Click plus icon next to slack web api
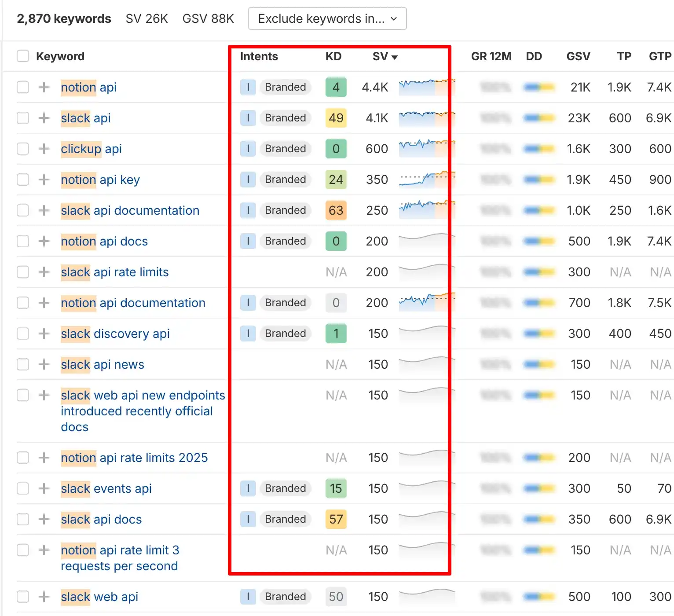The height and width of the screenshot is (616, 674). (x=44, y=597)
